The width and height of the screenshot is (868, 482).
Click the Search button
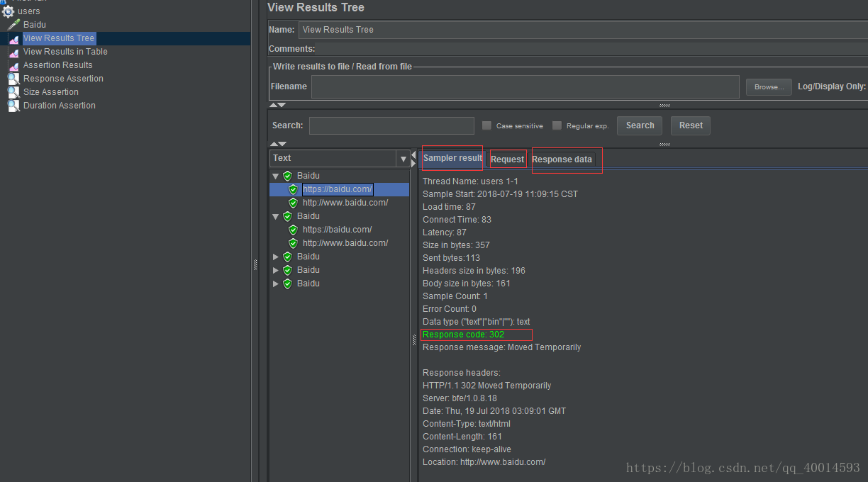[x=640, y=125]
